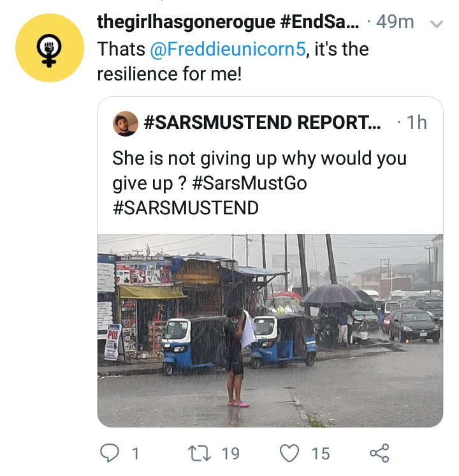This screenshot has height=476, width=459.
Task: Expand the tweet options chevron menu
Action: [x=437, y=23]
